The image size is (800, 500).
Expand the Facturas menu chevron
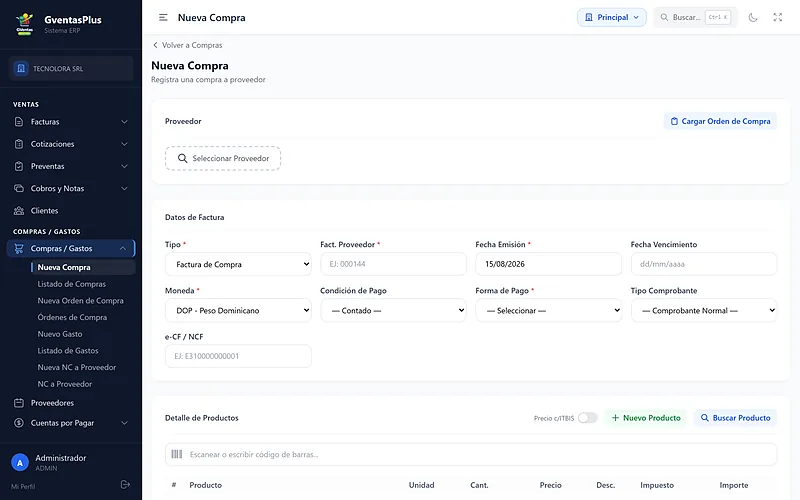[x=124, y=122]
